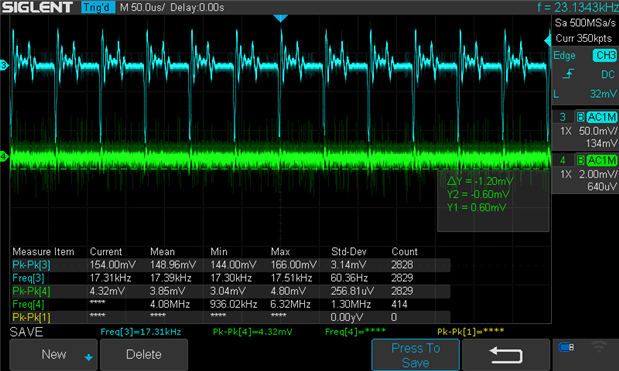619x371 pixels.
Task: Select the Freq[3] measurement row
Action: (x=230, y=278)
